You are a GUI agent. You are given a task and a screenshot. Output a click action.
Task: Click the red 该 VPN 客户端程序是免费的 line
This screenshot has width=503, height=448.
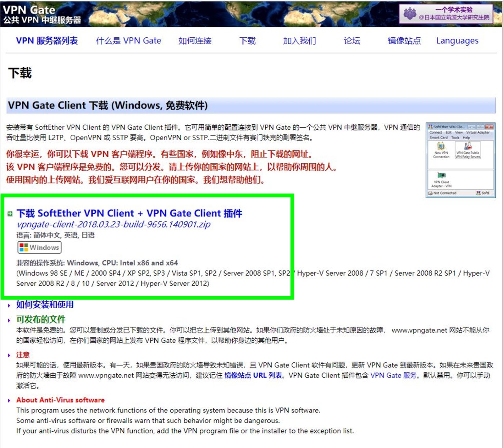(172, 167)
